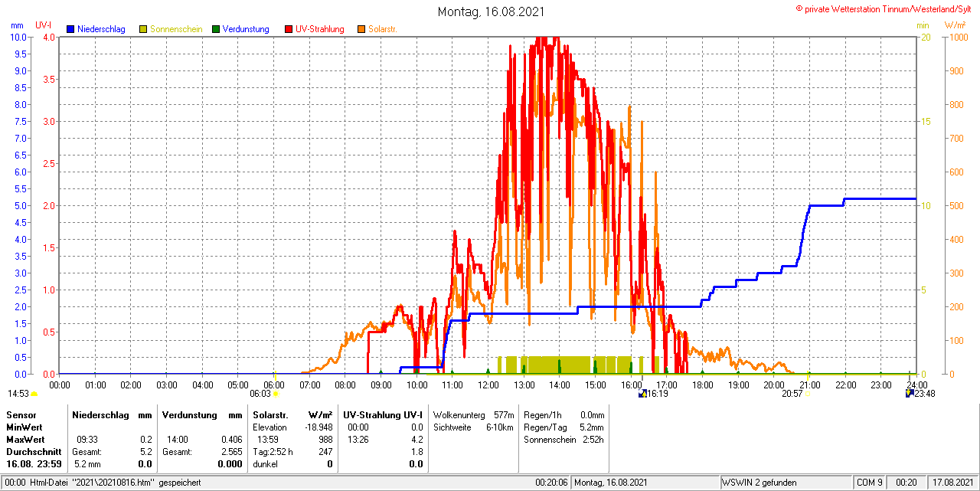Click the Durchschnitt row label
The width and height of the screenshot is (980, 491).
pyautogui.click(x=33, y=452)
